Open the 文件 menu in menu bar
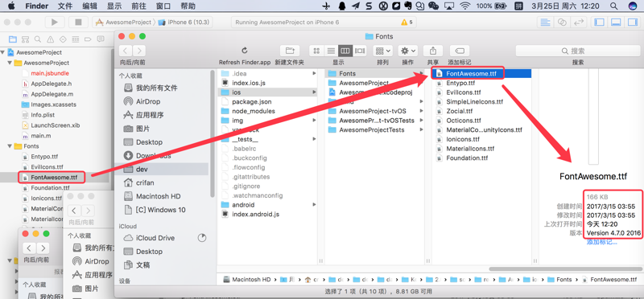The image size is (644, 299). [65, 6]
